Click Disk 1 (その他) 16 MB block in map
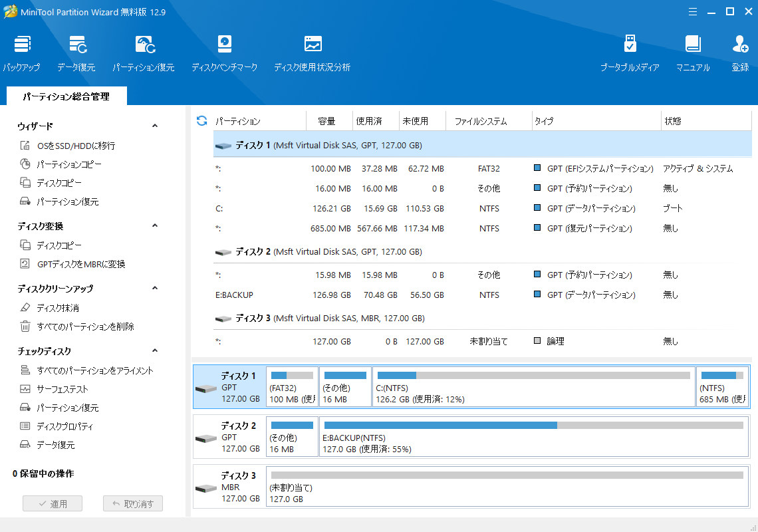The width and height of the screenshot is (758, 532). tap(345, 386)
